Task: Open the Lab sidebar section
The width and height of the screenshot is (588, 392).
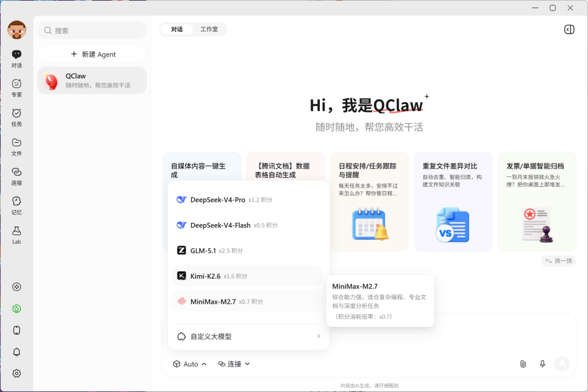Action: 17,235
